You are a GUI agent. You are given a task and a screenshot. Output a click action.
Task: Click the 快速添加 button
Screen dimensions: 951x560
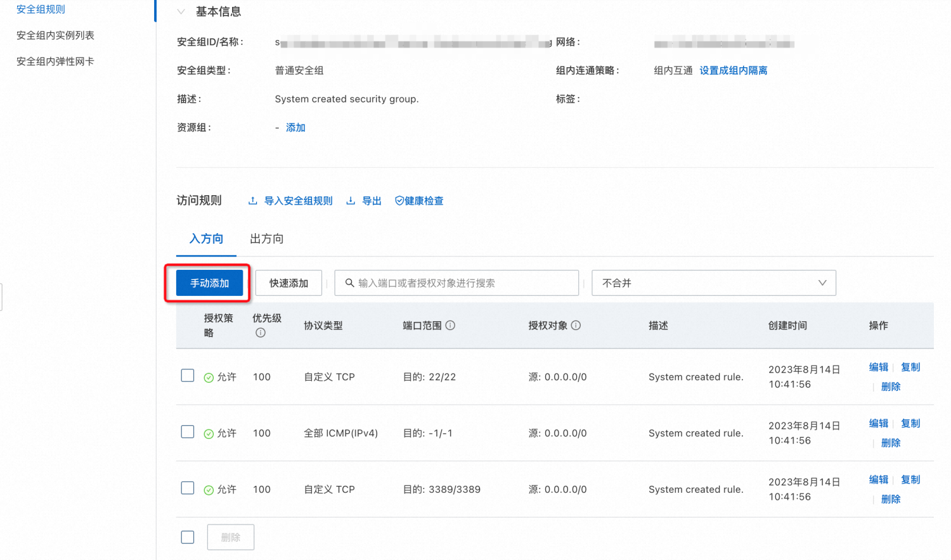click(288, 283)
